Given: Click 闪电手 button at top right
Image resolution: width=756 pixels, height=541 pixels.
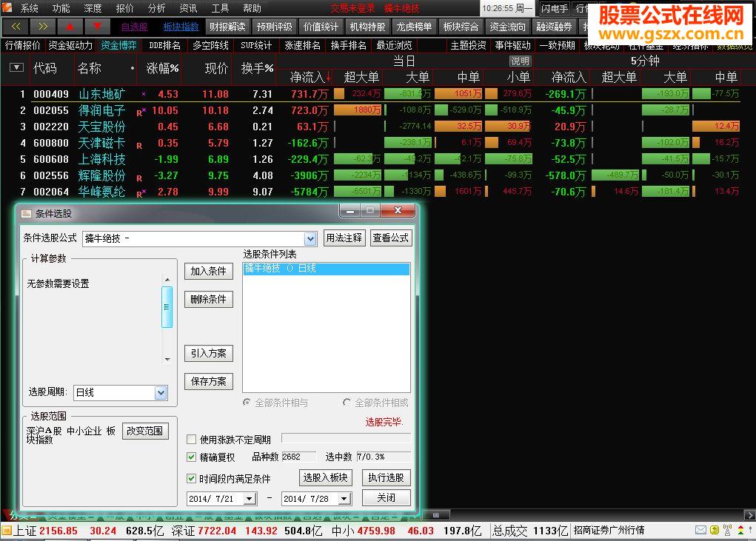Looking at the screenshot, I should coord(555,8).
